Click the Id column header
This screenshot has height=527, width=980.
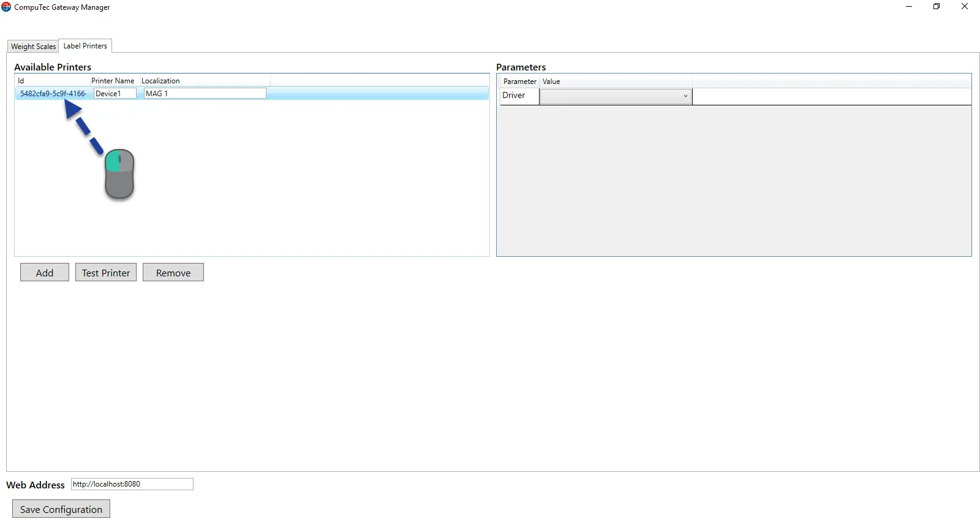tap(52, 81)
